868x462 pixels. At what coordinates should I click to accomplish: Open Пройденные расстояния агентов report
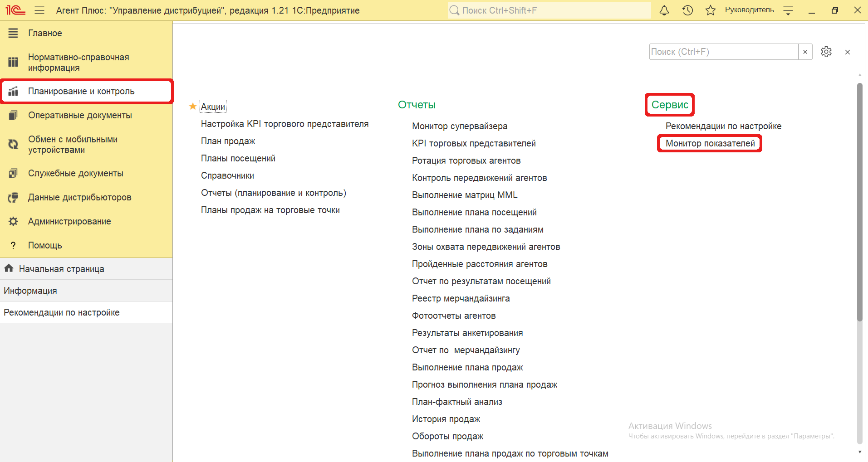point(480,264)
